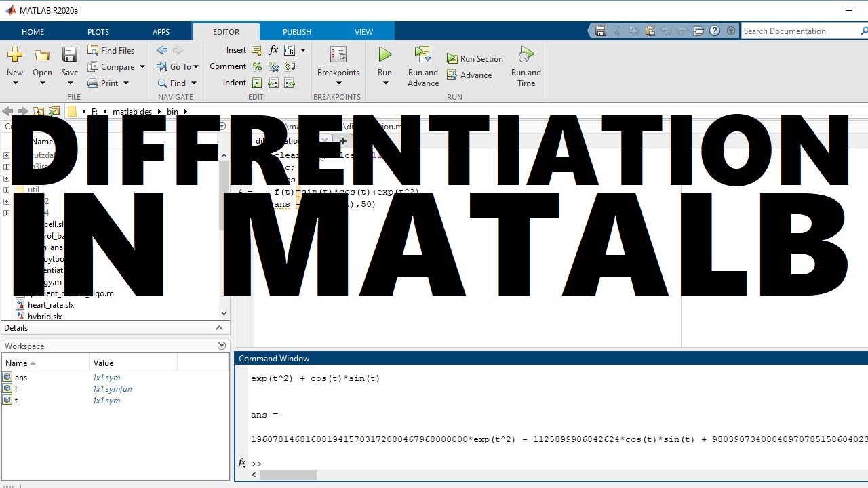Click the Paste clipboard quick access icon
Screen dimensions: 868x488
(x=650, y=30)
